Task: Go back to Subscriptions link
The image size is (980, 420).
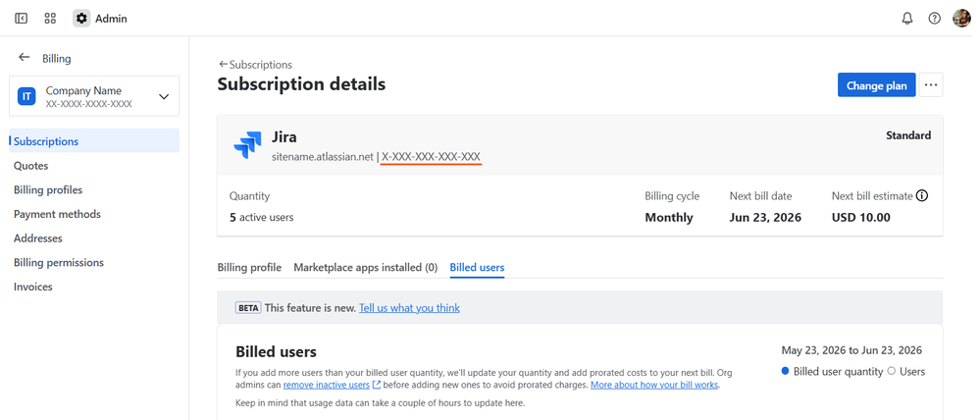Action: click(x=255, y=65)
